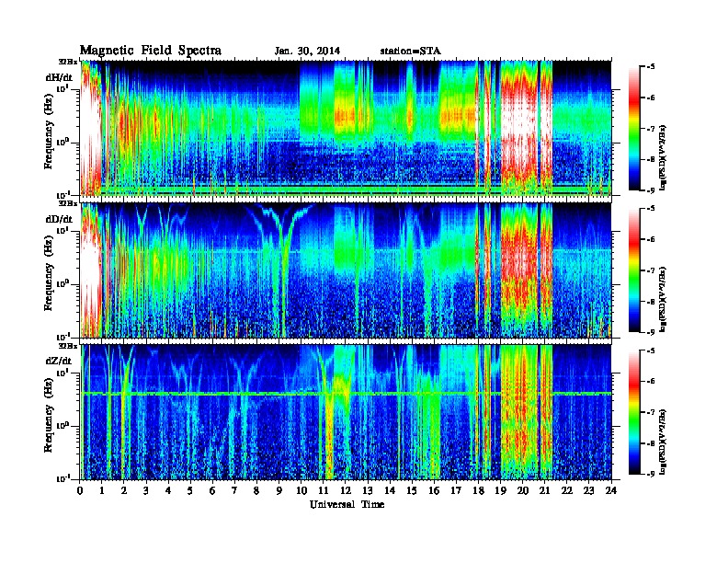Click hour "15" on the time axis
Viewport: 728px width, 563px height.
(412, 490)
